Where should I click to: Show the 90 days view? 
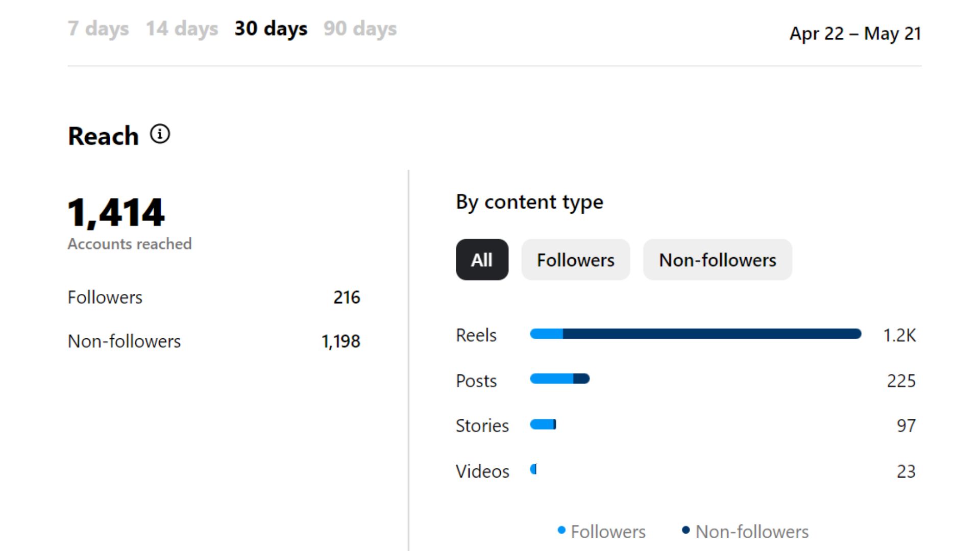(x=360, y=29)
